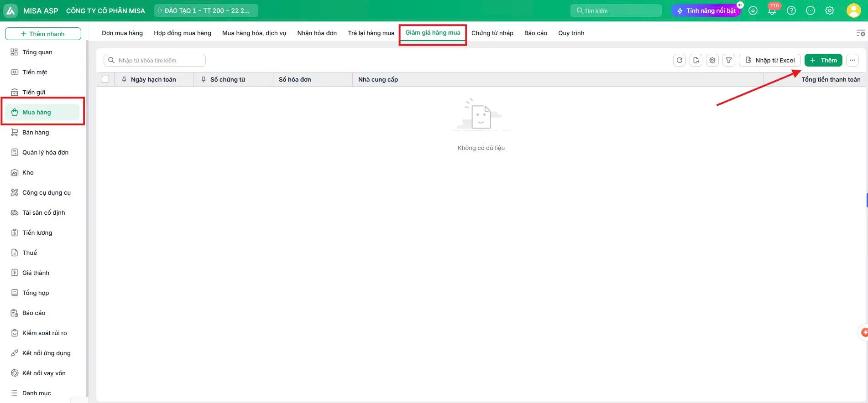Image resolution: width=868 pixels, height=403 pixels.
Task: Pin the Số chứng từ column
Action: point(204,79)
